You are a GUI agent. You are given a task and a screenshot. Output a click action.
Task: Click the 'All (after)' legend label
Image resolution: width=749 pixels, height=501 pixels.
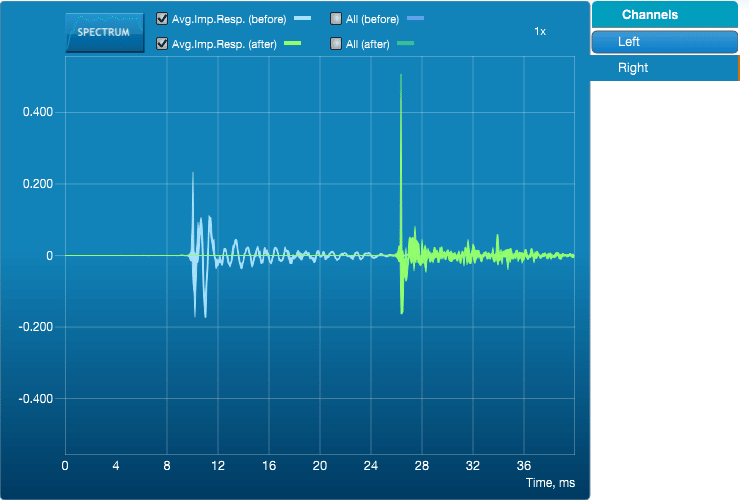point(367,44)
